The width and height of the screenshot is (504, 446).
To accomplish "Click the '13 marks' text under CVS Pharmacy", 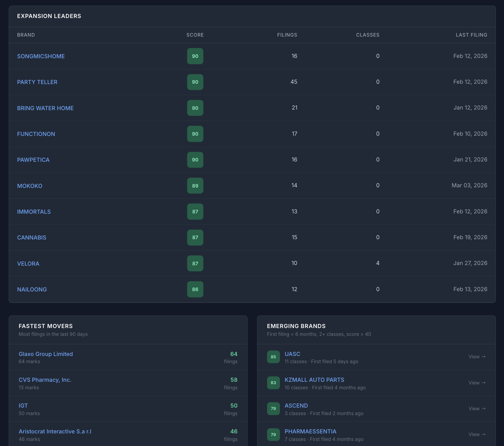I will pyautogui.click(x=29, y=387).
